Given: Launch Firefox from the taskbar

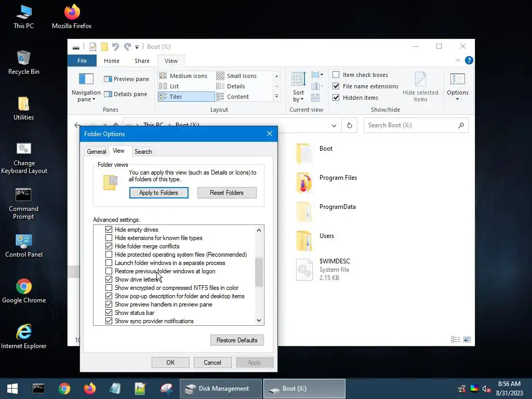Looking at the screenshot, I should 89,389.
